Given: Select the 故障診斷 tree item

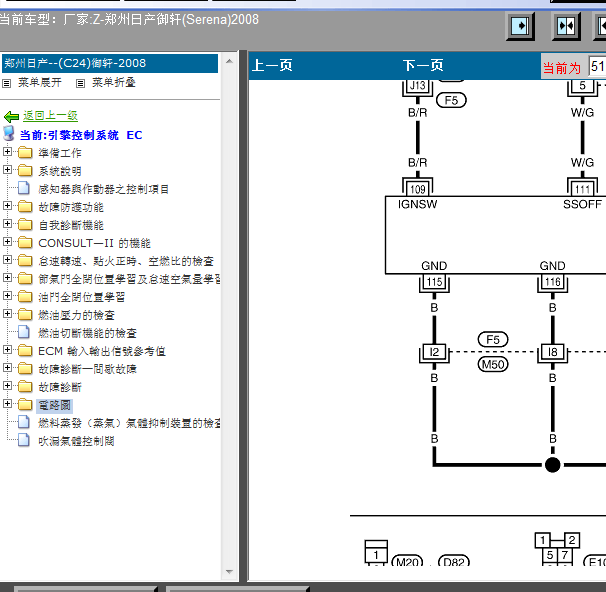Looking at the screenshot, I should click(x=60, y=387).
